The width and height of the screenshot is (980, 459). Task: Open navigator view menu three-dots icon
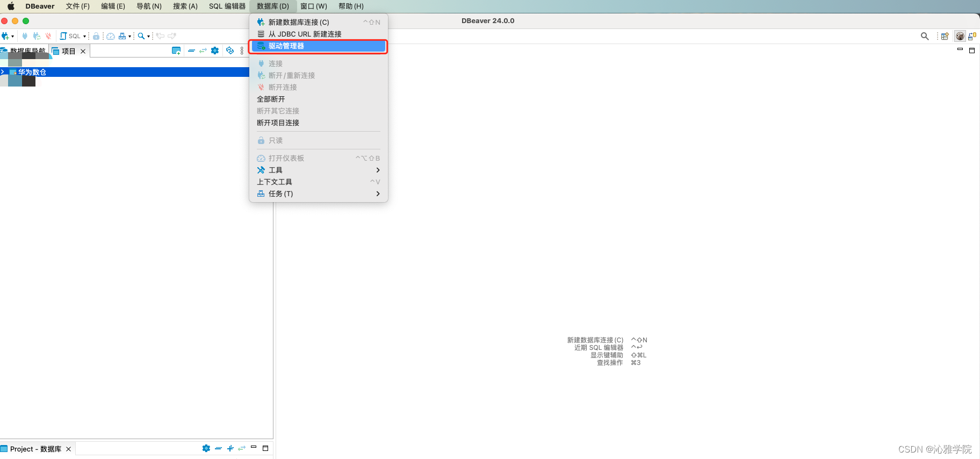tap(242, 51)
